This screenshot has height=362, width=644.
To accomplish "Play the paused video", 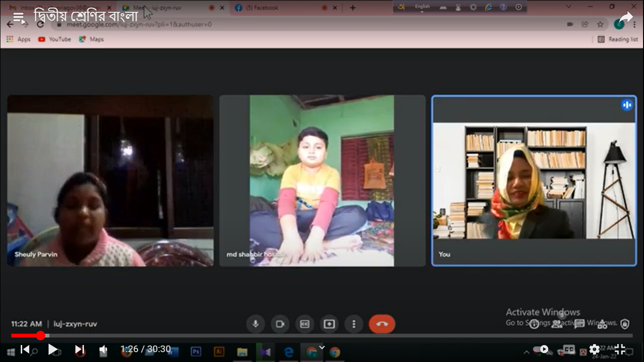I will pyautogui.click(x=52, y=349).
